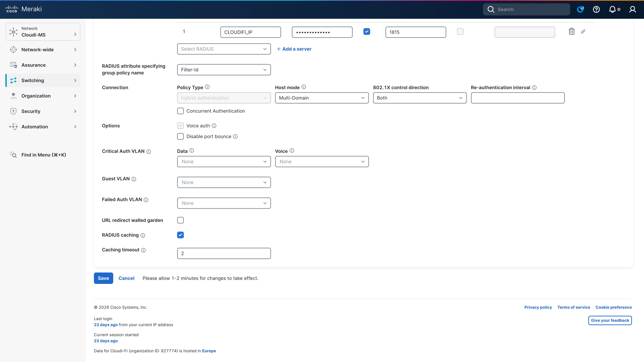The width and height of the screenshot is (644, 362).
Task: Click the Security shield icon
Action: click(13, 111)
